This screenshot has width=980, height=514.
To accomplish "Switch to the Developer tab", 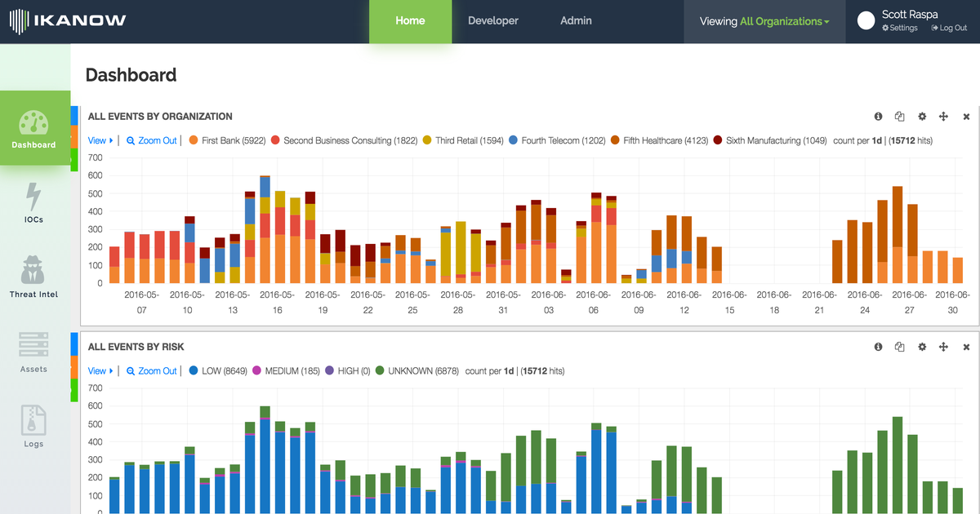I will pyautogui.click(x=492, y=21).
